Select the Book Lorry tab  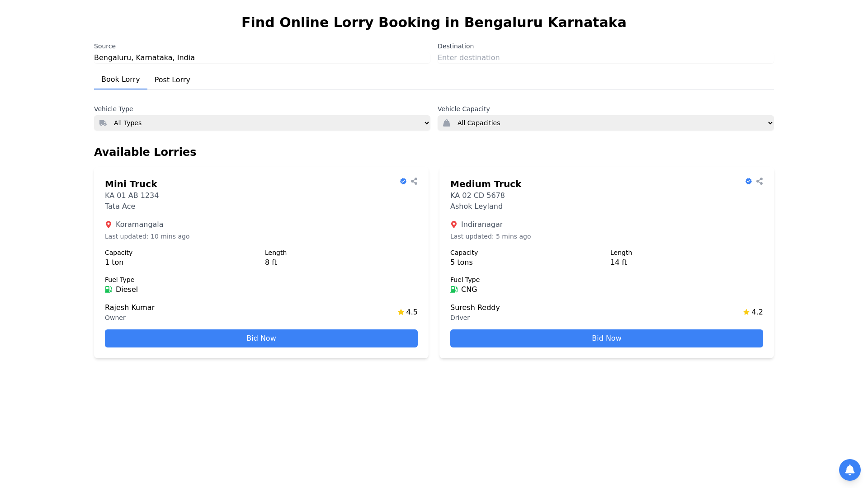click(x=120, y=80)
